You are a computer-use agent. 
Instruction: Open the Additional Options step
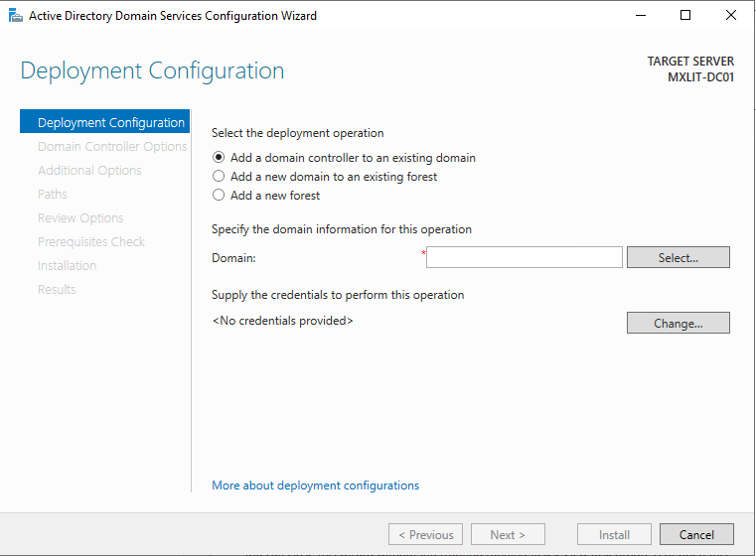coord(89,171)
